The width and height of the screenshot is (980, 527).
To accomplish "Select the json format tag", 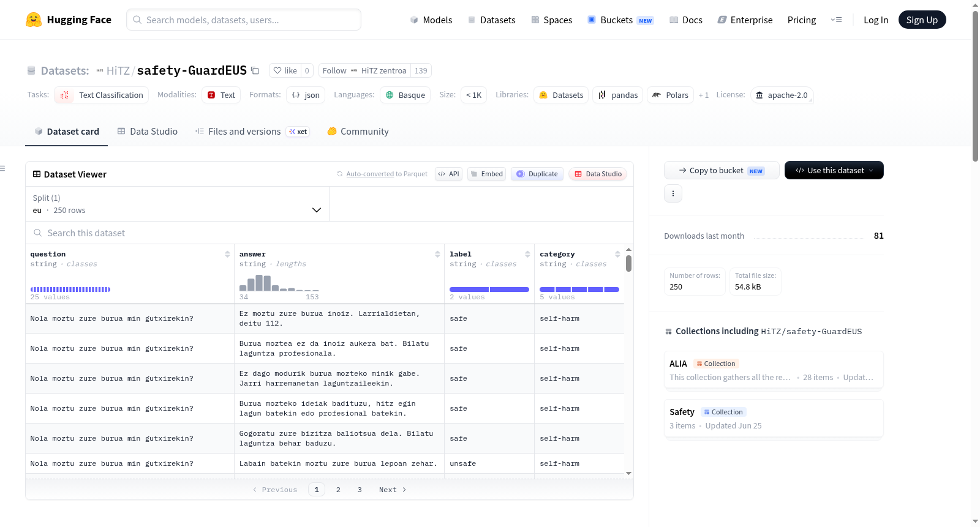I will (x=306, y=95).
